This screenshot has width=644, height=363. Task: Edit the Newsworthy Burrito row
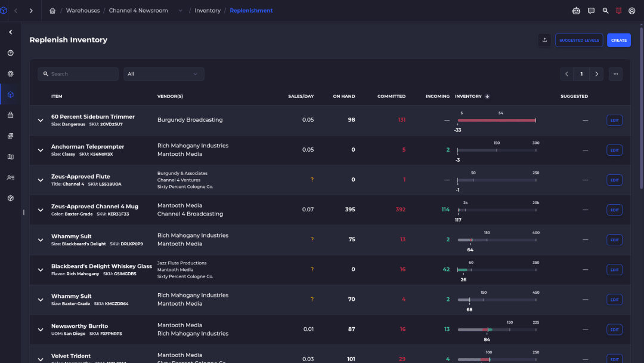coord(614,330)
